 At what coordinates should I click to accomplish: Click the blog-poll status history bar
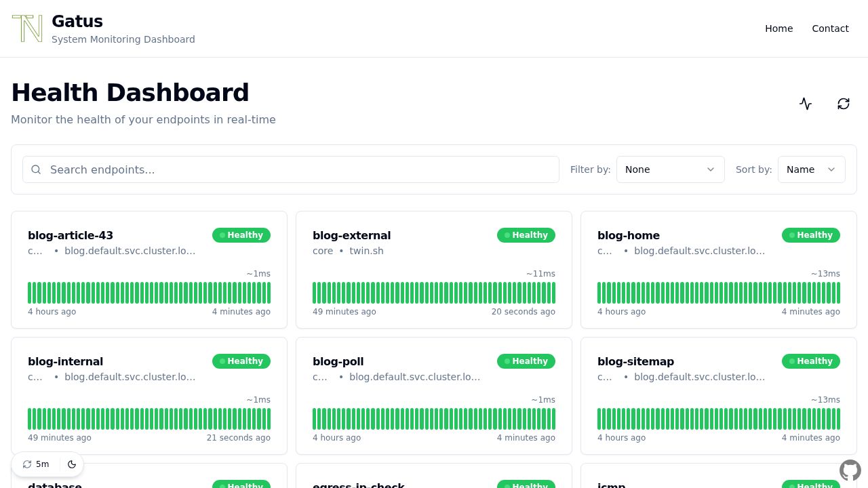[434, 419]
